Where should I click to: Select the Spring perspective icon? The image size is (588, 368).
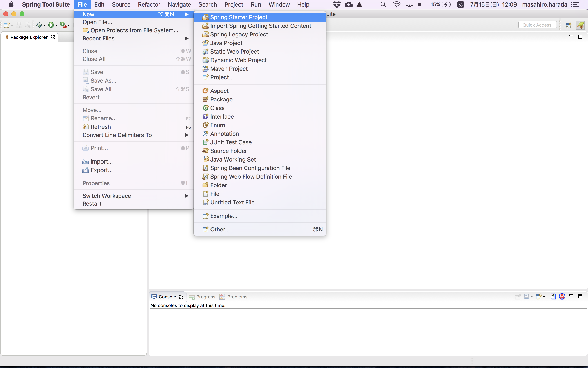click(580, 25)
